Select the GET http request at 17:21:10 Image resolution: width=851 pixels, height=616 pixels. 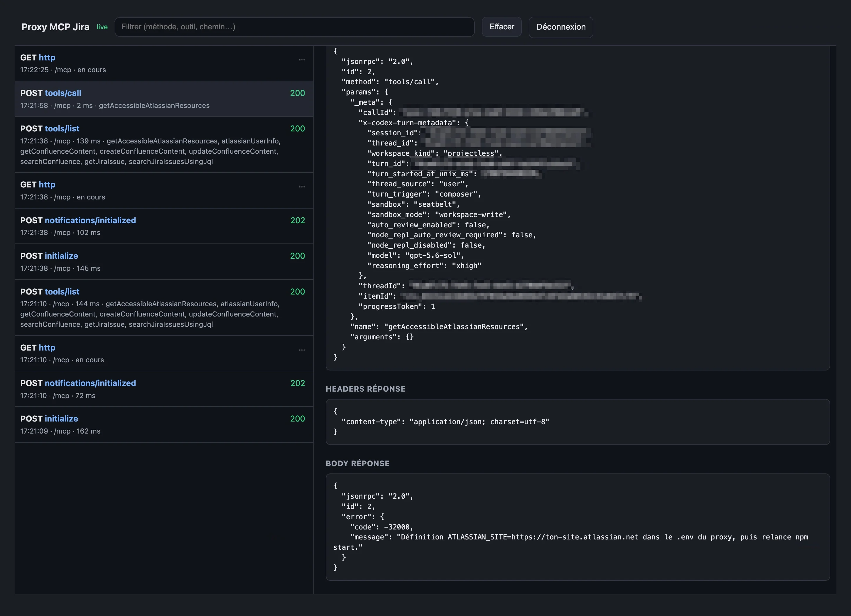[164, 353]
